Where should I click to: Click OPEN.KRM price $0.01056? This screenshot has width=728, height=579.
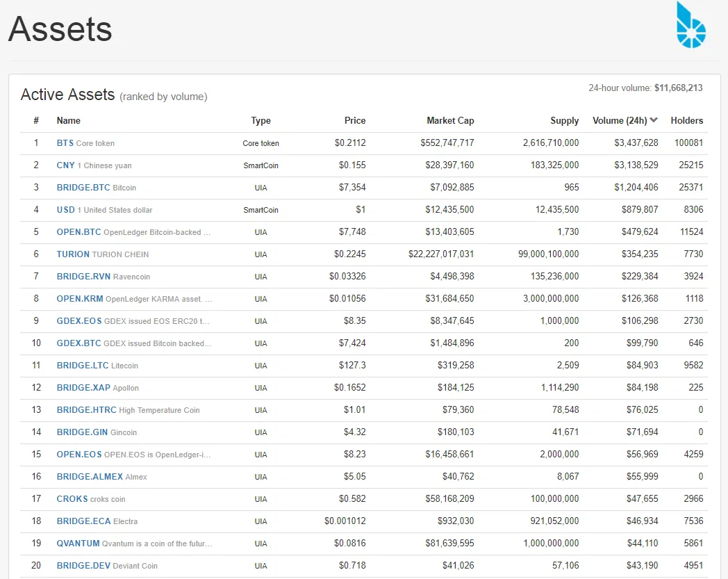click(347, 299)
